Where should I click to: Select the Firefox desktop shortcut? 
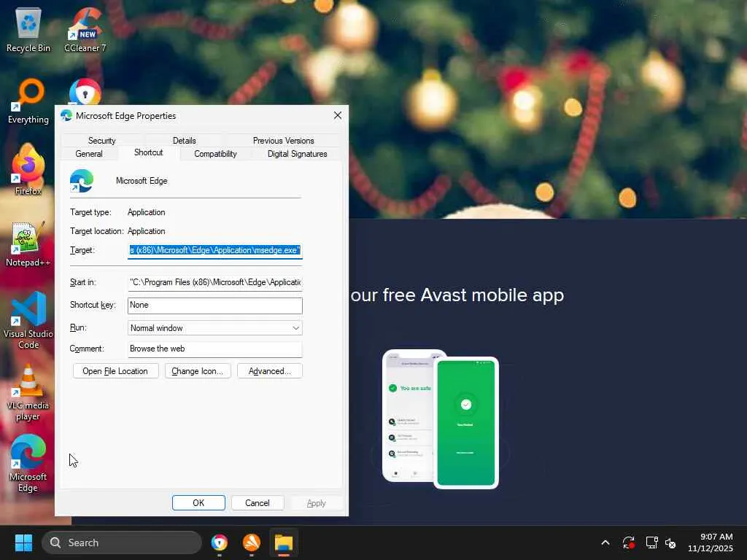pyautogui.click(x=28, y=170)
